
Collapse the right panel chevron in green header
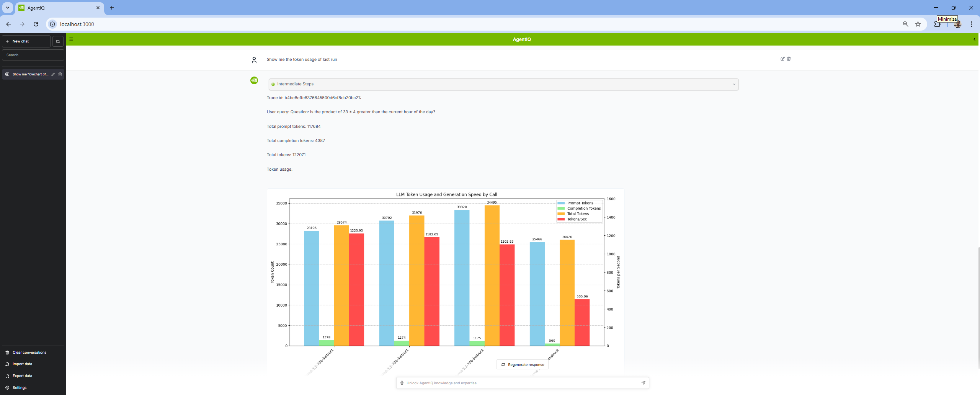click(974, 39)
